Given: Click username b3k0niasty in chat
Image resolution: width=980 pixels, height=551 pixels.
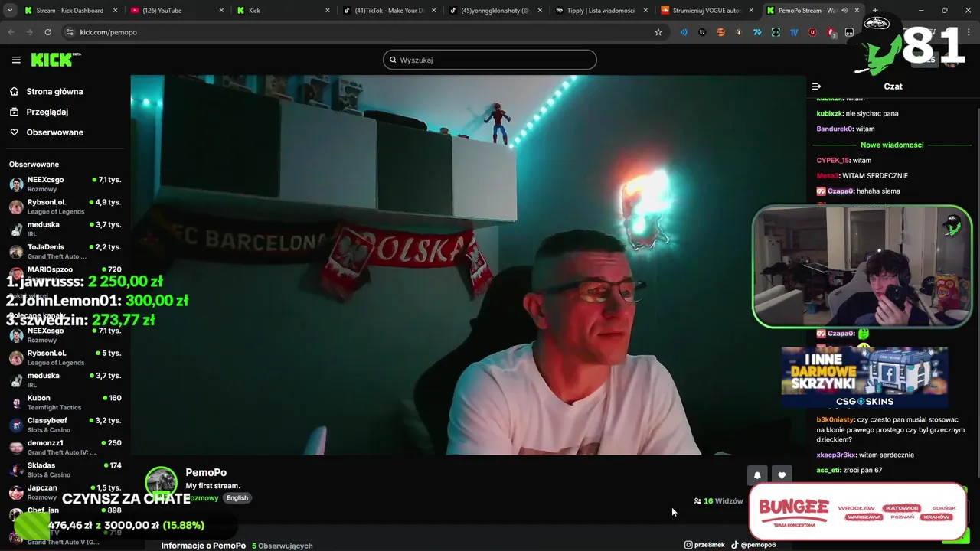Looking at the screenshot, I should pos(835,420).
